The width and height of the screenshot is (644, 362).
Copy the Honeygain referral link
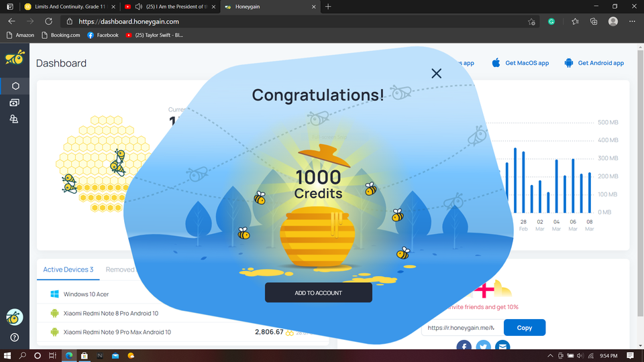[x=524, y=328]
